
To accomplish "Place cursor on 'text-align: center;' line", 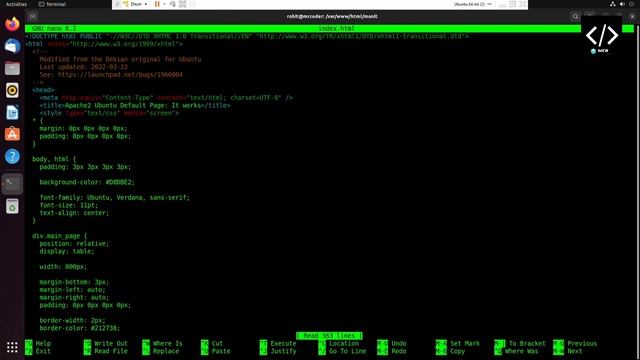I will point(74,213).
